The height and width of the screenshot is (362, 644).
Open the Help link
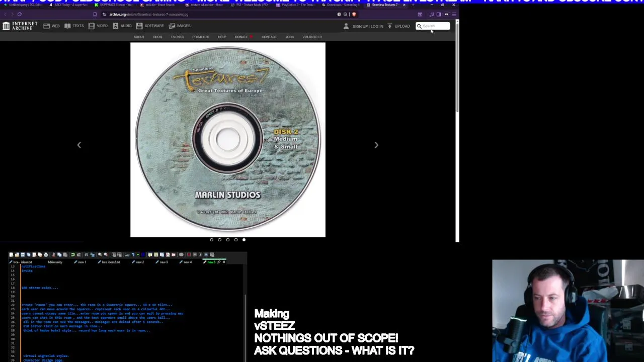pos(222,37)
